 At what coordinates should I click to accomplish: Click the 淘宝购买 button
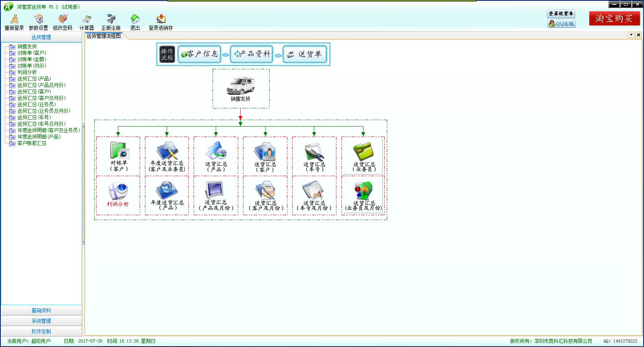coord(614,19)
